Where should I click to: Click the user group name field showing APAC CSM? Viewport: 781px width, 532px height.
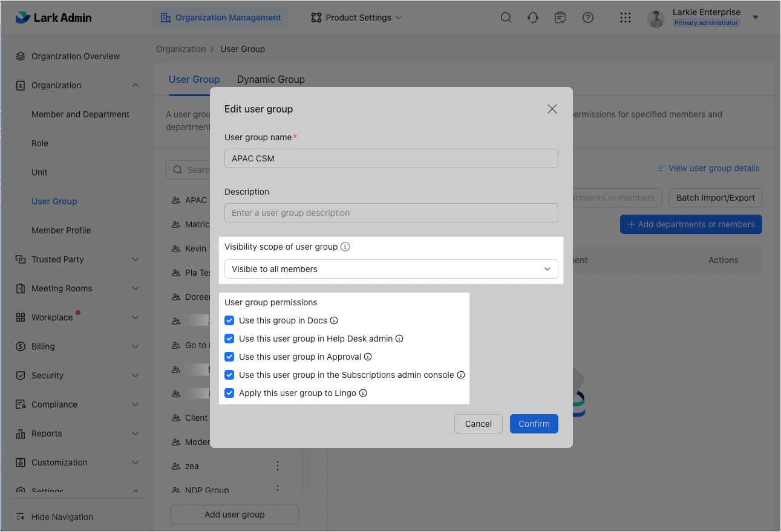(x=391, y=158)
